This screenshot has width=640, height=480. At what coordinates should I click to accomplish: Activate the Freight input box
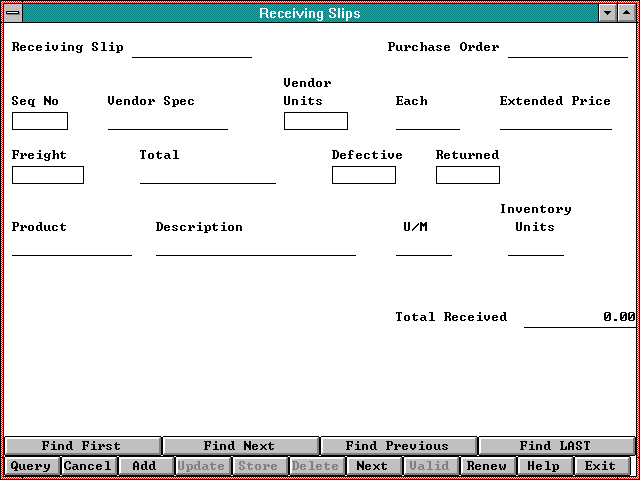pyautogui.click(x=48, y=175)
